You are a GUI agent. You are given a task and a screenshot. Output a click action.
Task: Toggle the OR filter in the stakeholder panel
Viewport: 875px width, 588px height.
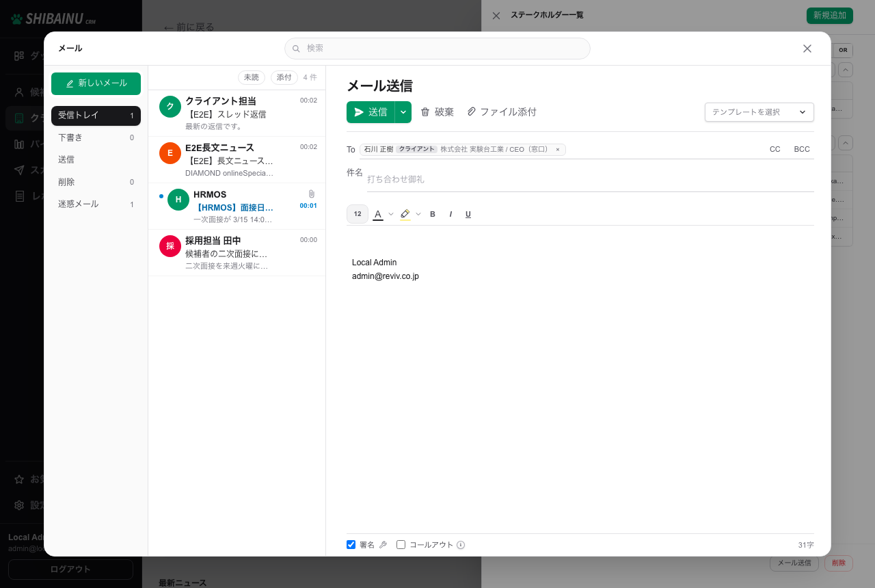[843, 50]
